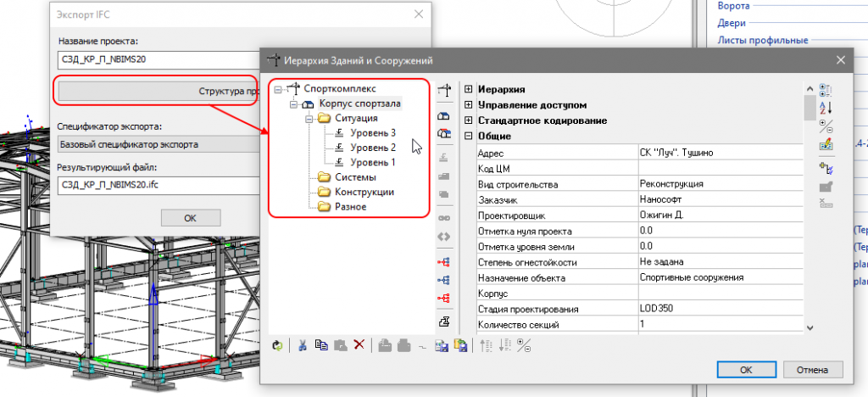Image resolution: width=868 pixels, height=397 pixels.
Task: Collapse the Спорткомплекс tree node
Action: click(278, 88)
